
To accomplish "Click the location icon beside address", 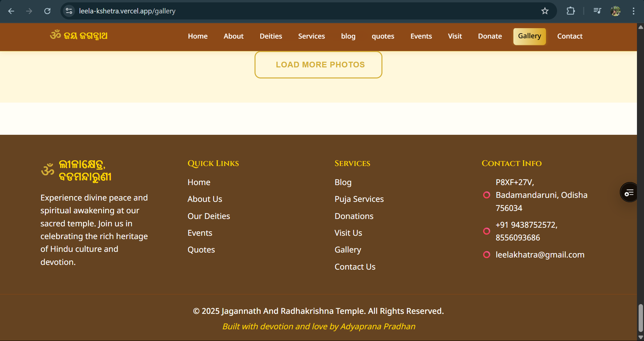I will pos(487,195).
